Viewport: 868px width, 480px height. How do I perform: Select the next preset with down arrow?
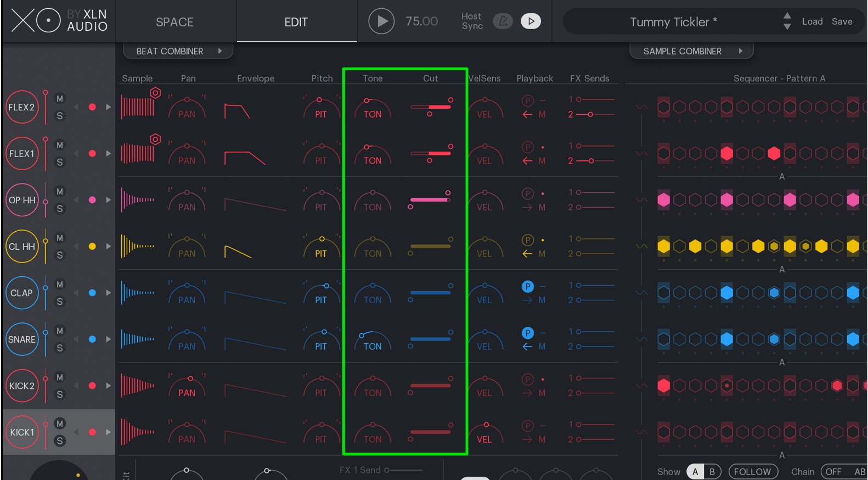click(787, 26)
